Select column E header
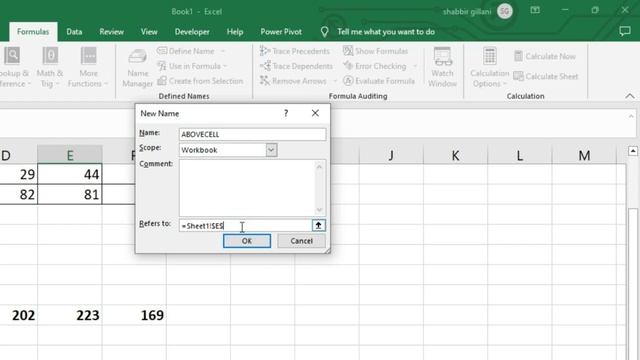This screenshot has width=640, height=360. [x=70, y=155]
